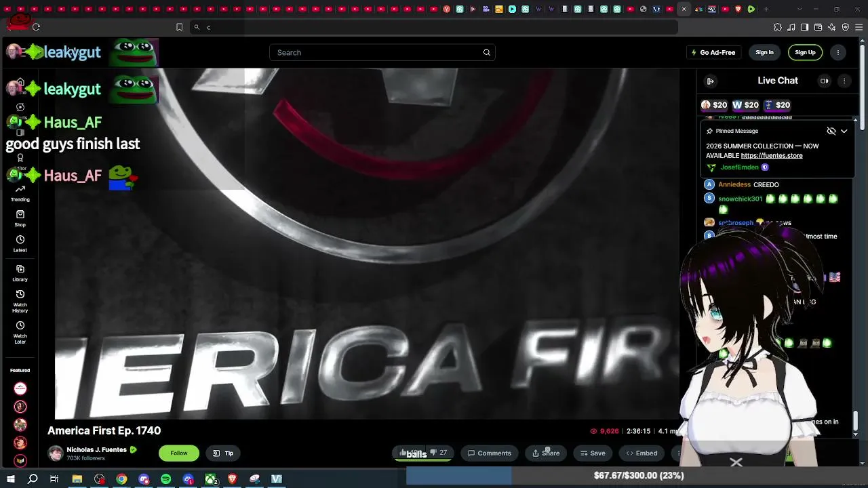Screen dimensions: 868x488
Task: Open the browser tab list dropdown
Action: coord(800,9)
